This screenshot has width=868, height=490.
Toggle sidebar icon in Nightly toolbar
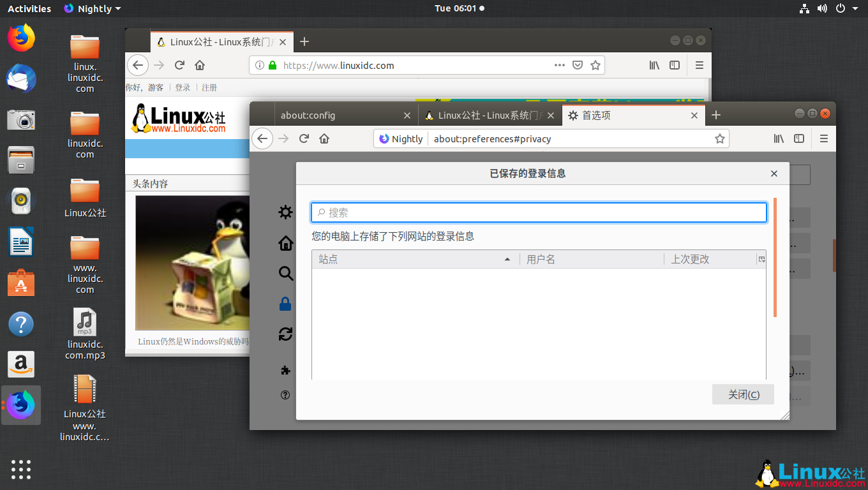click(799, 138)
